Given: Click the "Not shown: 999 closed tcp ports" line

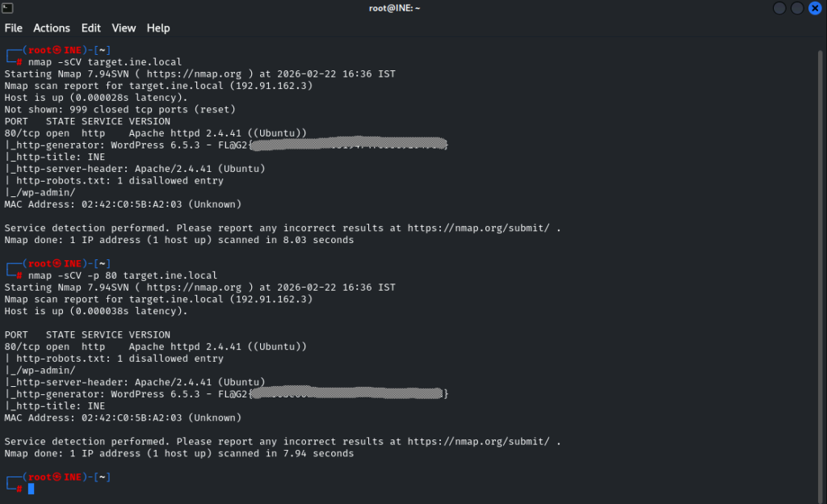Looking at the screenshot, I should pyautogui.click(x=120, y=109).
